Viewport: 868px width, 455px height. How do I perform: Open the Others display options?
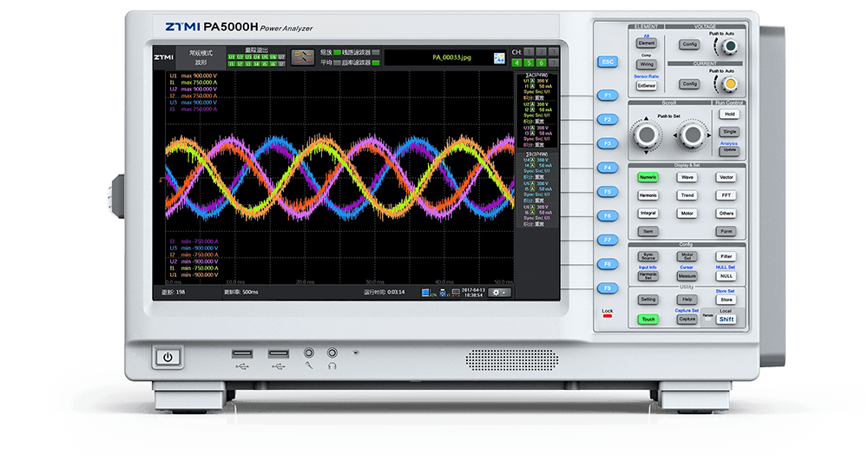point(727,213)
